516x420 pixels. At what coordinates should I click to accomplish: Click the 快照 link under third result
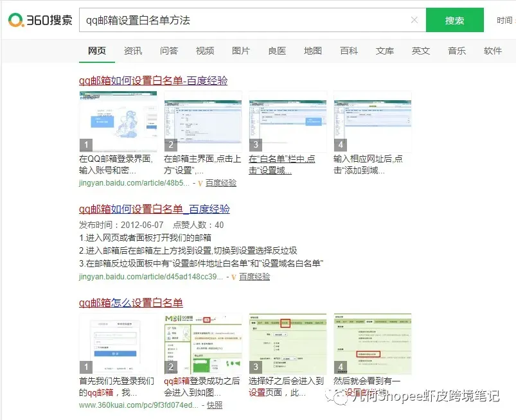point(215,405)
